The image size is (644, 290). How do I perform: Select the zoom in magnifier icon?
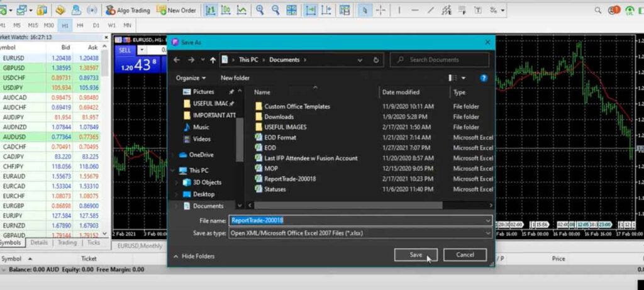click(x=260, y=10)
